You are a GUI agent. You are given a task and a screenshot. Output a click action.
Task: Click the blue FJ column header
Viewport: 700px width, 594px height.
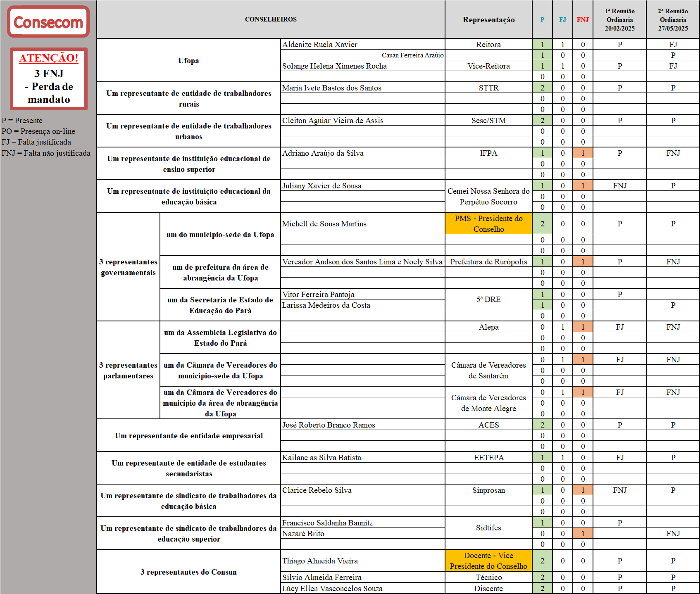pyautogui.click(x=562, y=19)
